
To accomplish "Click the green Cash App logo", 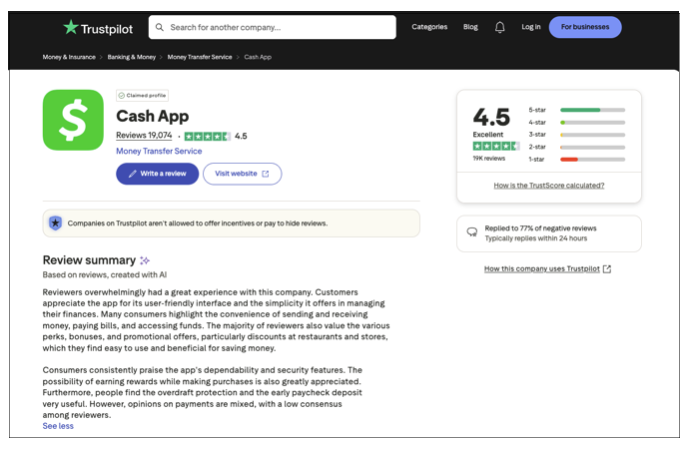I will pos(73,120).
